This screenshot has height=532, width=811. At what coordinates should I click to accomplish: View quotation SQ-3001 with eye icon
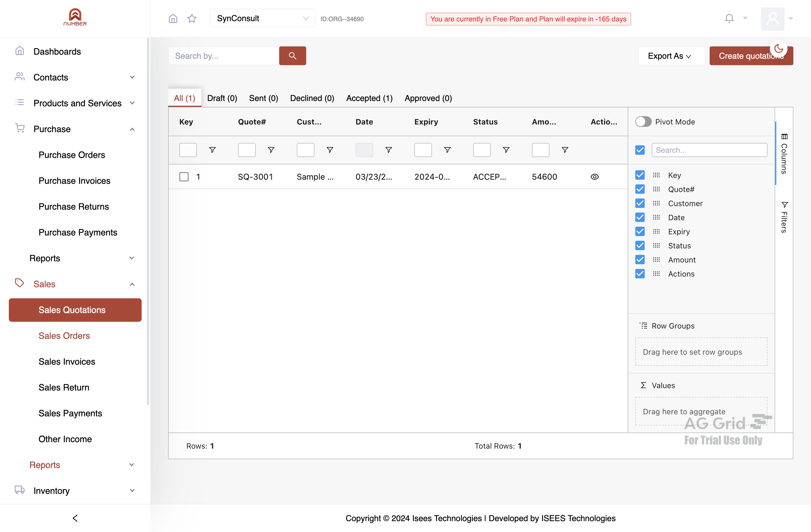(x=594, y=177)
